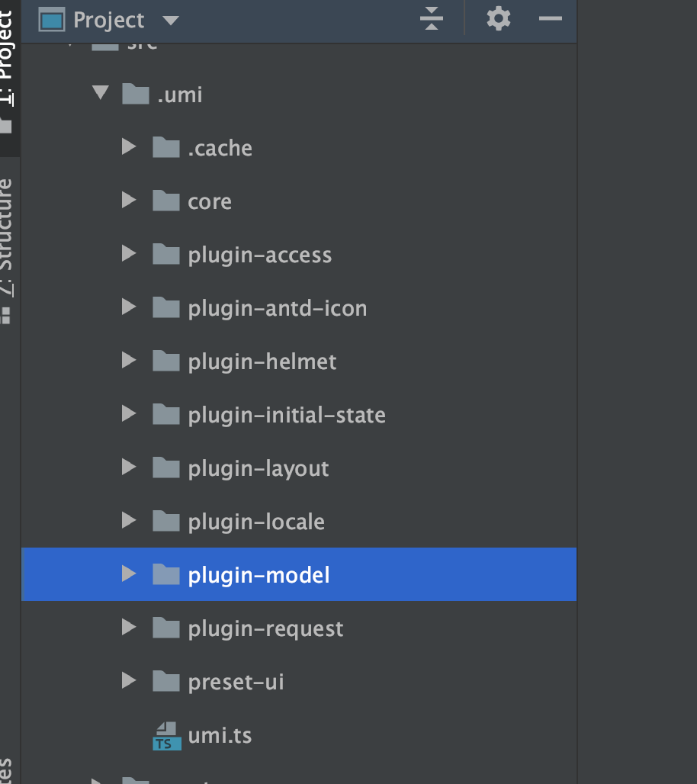Click the .umi folder icon
Screen dimensions: 697x784
135,94
